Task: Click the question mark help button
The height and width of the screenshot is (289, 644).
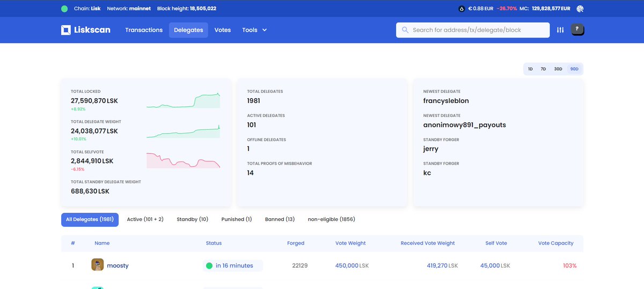Action: [577, 29]
